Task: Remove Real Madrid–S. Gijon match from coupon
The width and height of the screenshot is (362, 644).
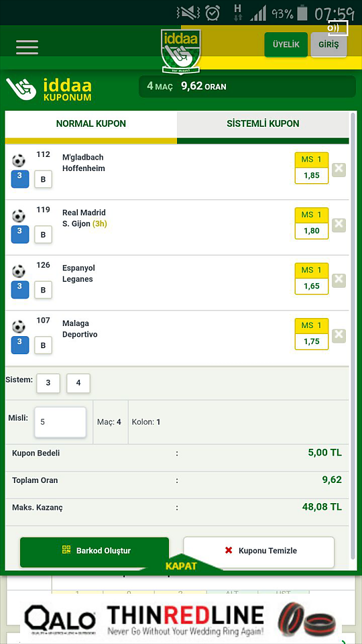Action: 339,225
